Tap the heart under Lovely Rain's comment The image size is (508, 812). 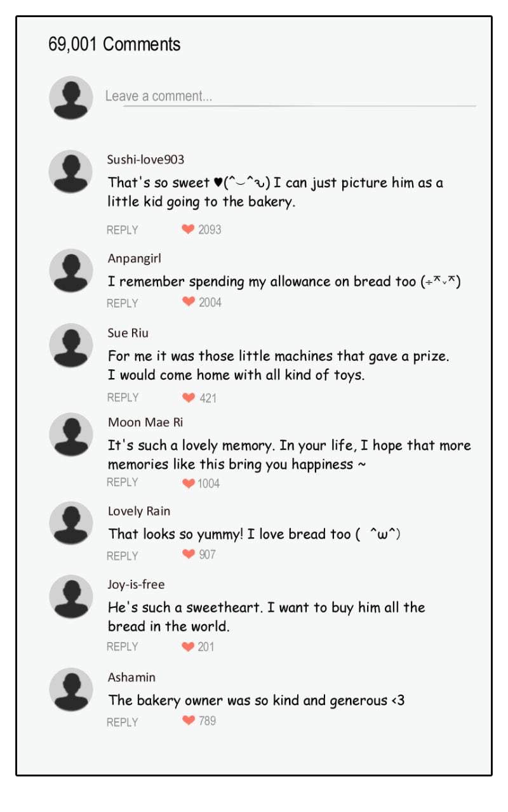pos(189,554)
